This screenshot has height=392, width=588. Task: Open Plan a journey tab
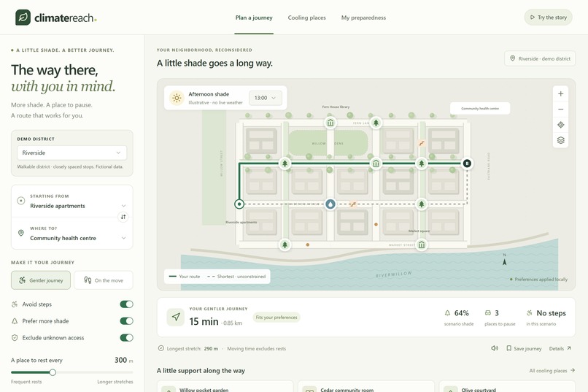click(x=254, y=18)
